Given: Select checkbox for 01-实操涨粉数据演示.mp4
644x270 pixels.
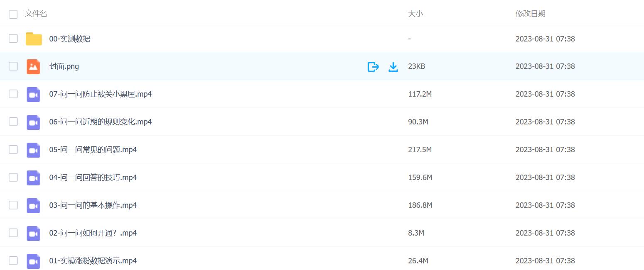Looking at the screenshot, I should point(13,260).
